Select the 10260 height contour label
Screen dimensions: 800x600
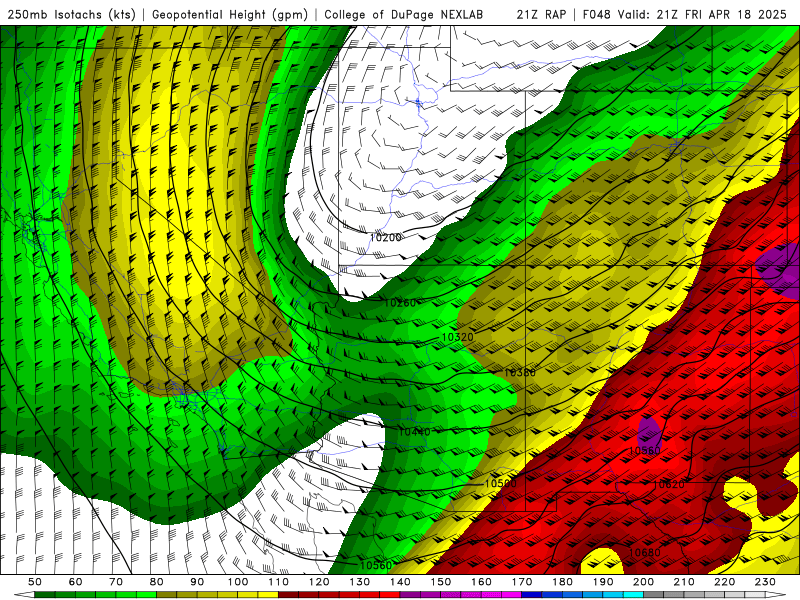400,303
